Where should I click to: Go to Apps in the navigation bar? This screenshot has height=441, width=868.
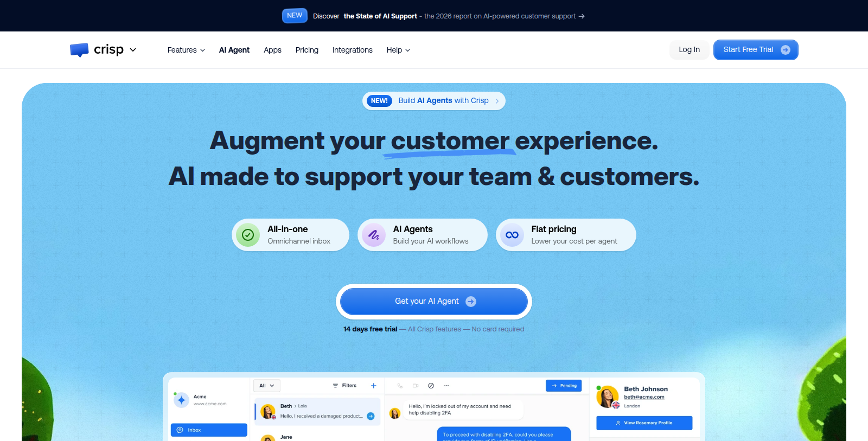click(272, 50)
